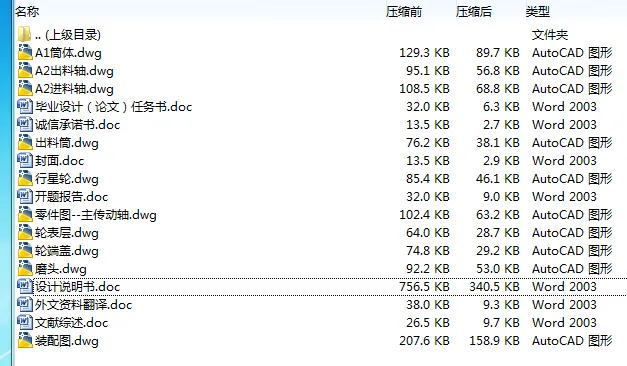Click the 92.2 KB size value

coord(428,269)
